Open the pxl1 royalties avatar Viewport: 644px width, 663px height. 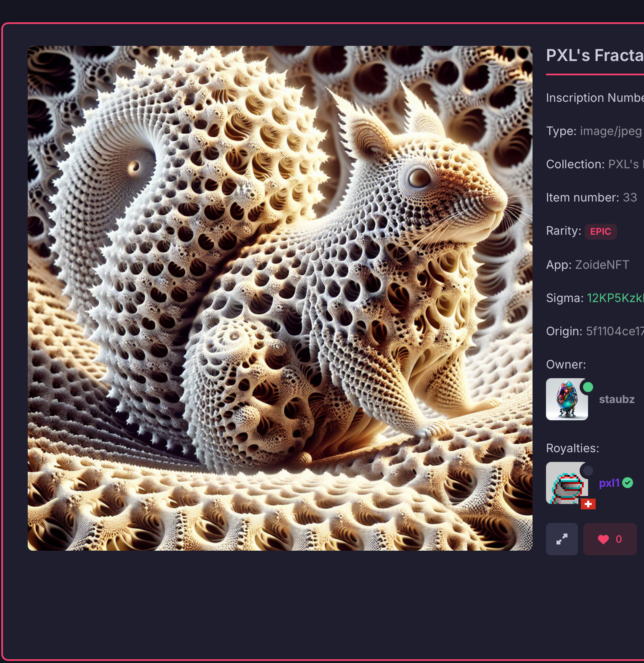pyautogui.click(x=567, y=483)
